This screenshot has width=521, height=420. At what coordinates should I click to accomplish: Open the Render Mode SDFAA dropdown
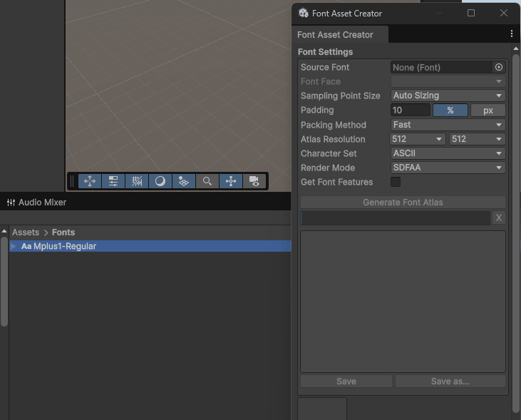[x=448, y=168]
